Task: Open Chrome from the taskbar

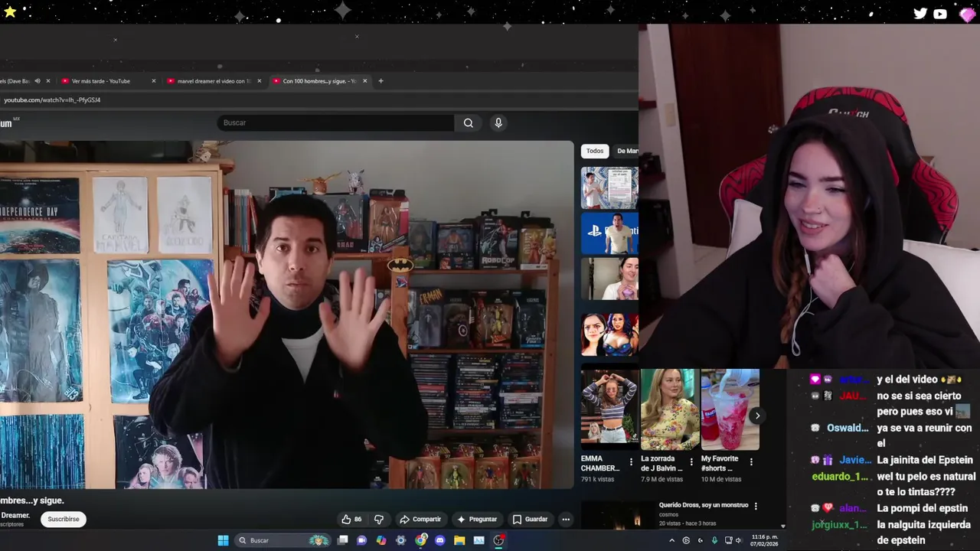Action: click(x=421, y=540)
